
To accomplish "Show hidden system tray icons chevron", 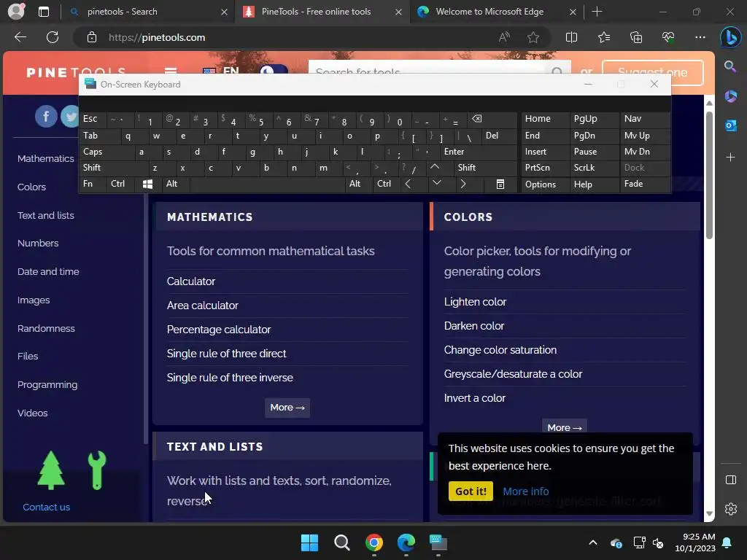I will click(x=592, y=542).
